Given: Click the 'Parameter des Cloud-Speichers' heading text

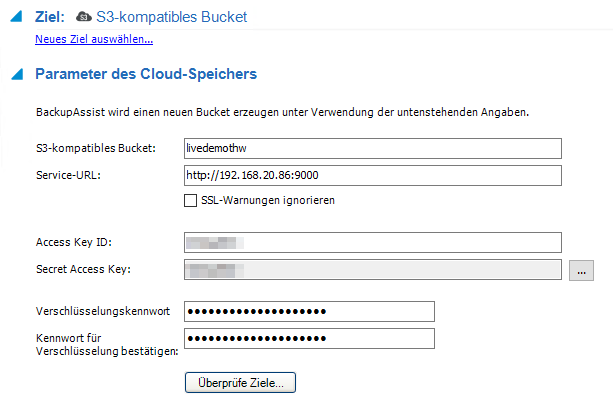Looking at the screenshot, I should coord(146,74).
